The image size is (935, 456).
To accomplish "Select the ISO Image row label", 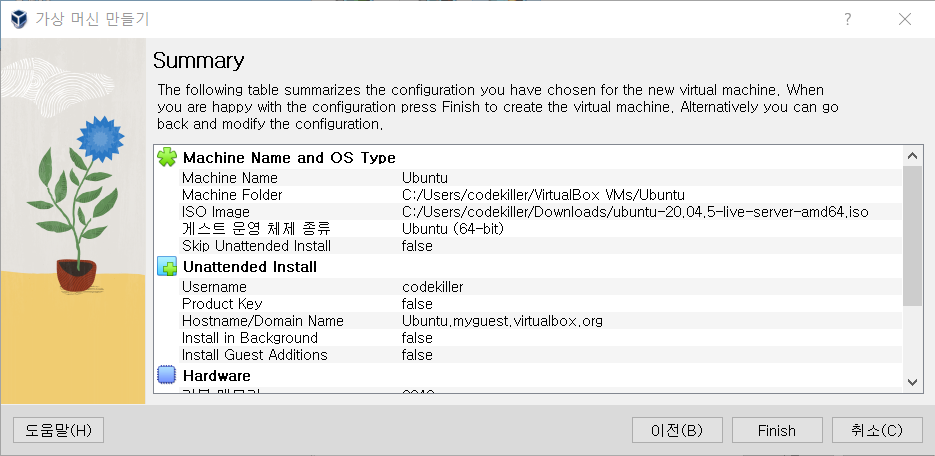I will [x=216, y=212].
